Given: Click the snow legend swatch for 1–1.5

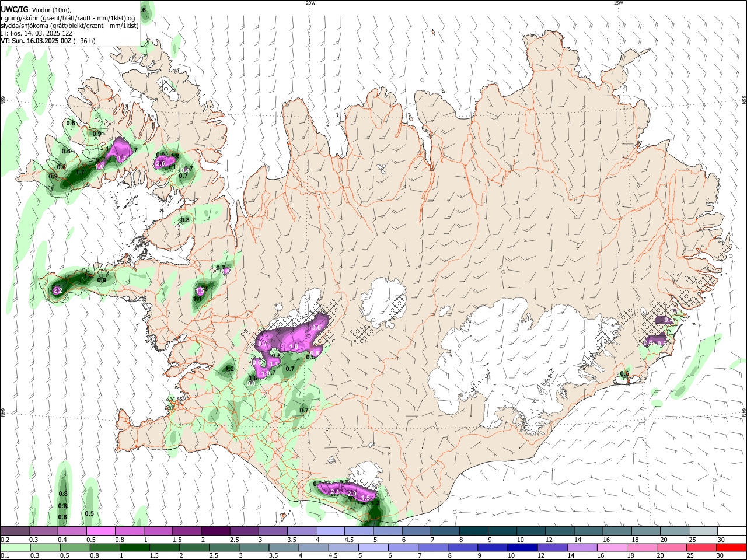Looking at the screenshot, I should 158,531.
